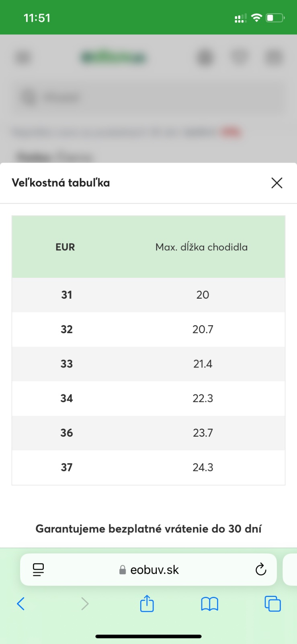This screenshot has height=644, width=297.
Task: Open page reader menu icon in address bar
Action: coord(38,569)
